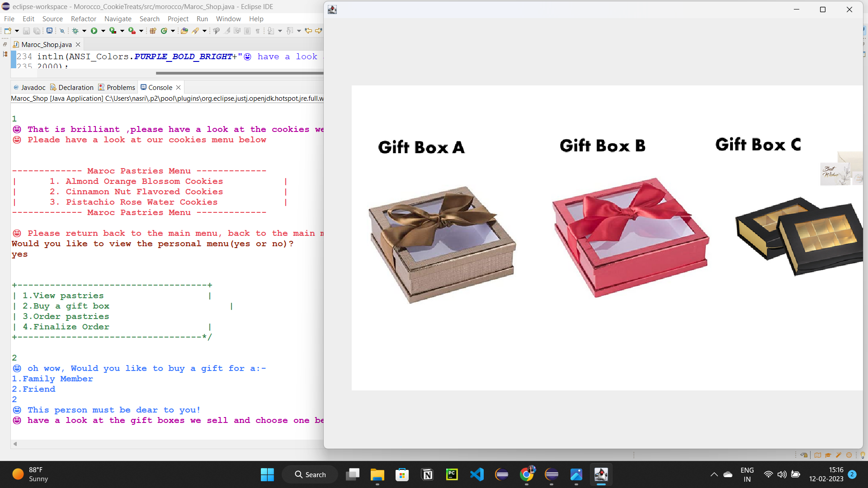The height and width of the screenshot is (488, 868).
Task: Open the Coverage launch history dropdown
Action: click(122, 31)
